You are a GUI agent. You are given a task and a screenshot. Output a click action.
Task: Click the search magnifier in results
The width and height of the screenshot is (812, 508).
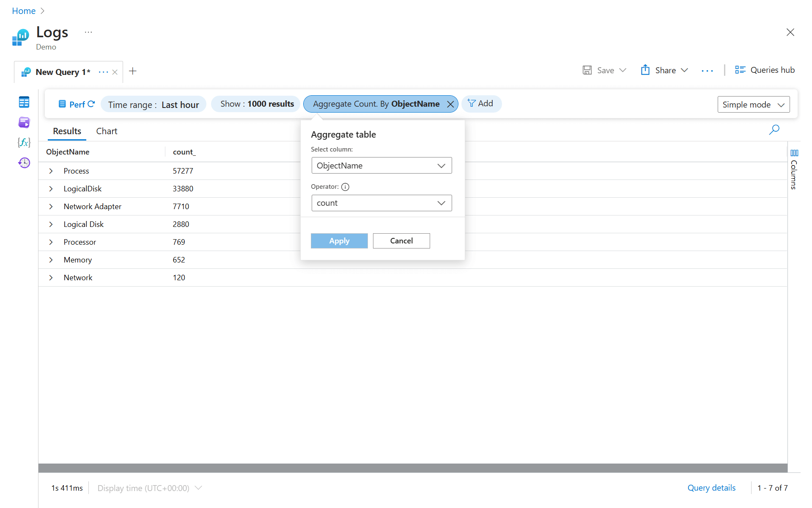(774, 130)
